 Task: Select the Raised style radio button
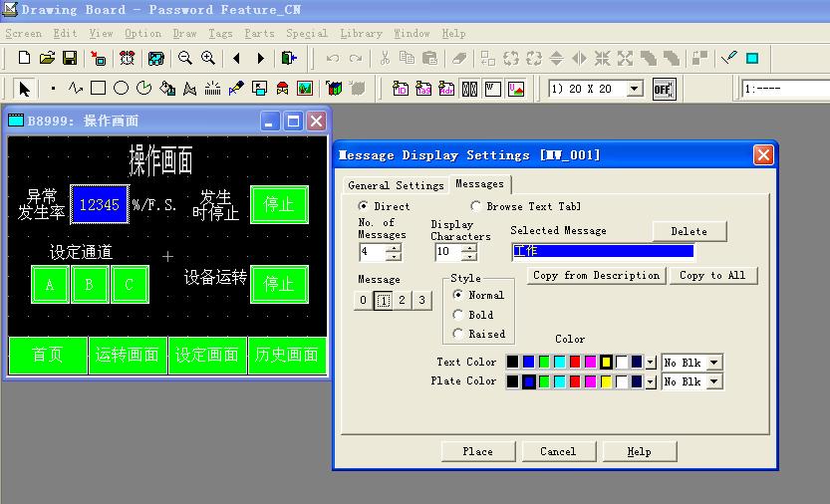[458, 334]
